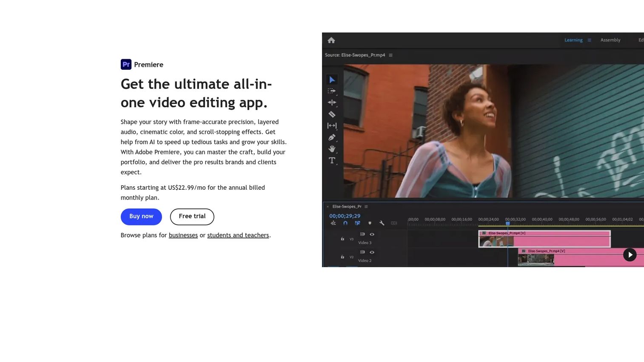Click the Free trial button

pos(192,217)
